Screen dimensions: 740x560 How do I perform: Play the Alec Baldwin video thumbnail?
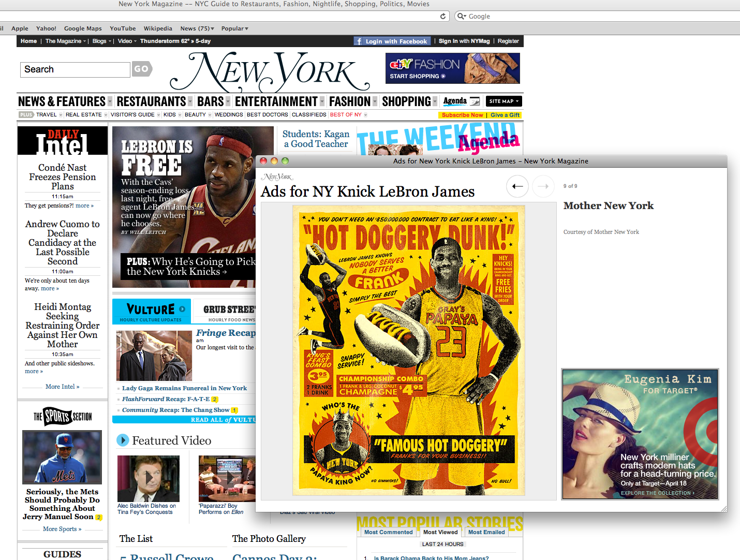[x=149, y=478]
